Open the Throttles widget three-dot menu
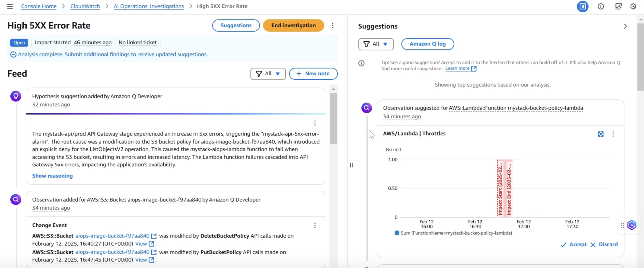This screenshot has width=644, height=268. tap(613, 134)
